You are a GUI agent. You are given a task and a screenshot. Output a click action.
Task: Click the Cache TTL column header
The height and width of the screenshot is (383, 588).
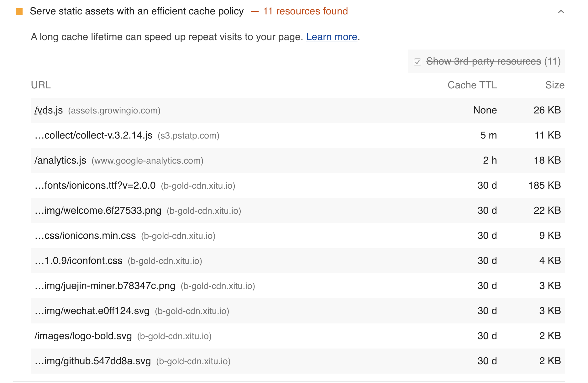(x=472, y=85)
